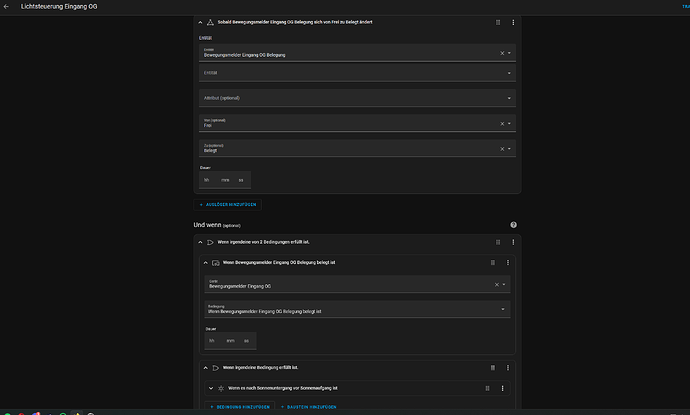Viewport: 690px width, 415px height.
Task: Open the three-dot menu of the Sobald Bewegungsmelder trigger
Action: tap(513, 22)
